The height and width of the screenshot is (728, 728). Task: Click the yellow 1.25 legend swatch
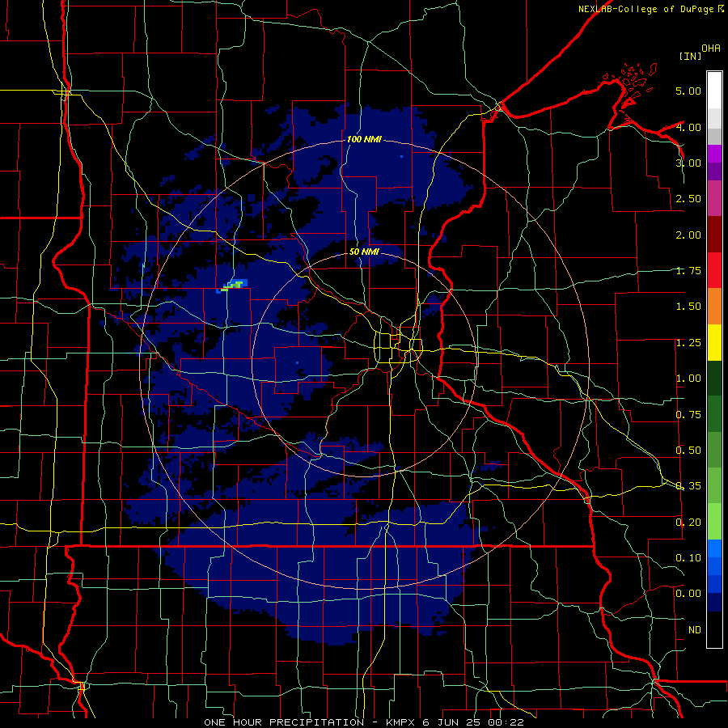(x=714, y=342)
